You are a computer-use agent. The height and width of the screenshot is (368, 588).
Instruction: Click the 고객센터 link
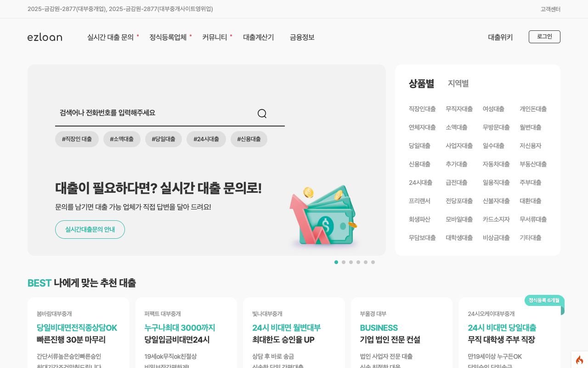click(550, 9)
